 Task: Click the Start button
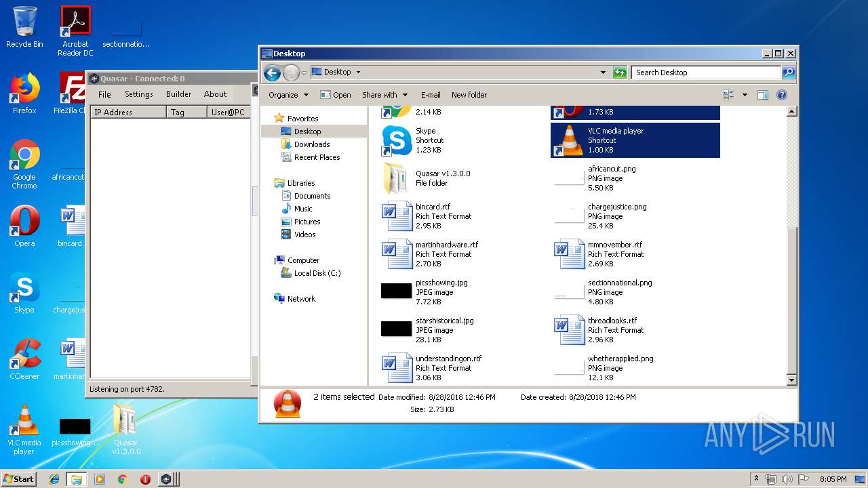point(19,479)
